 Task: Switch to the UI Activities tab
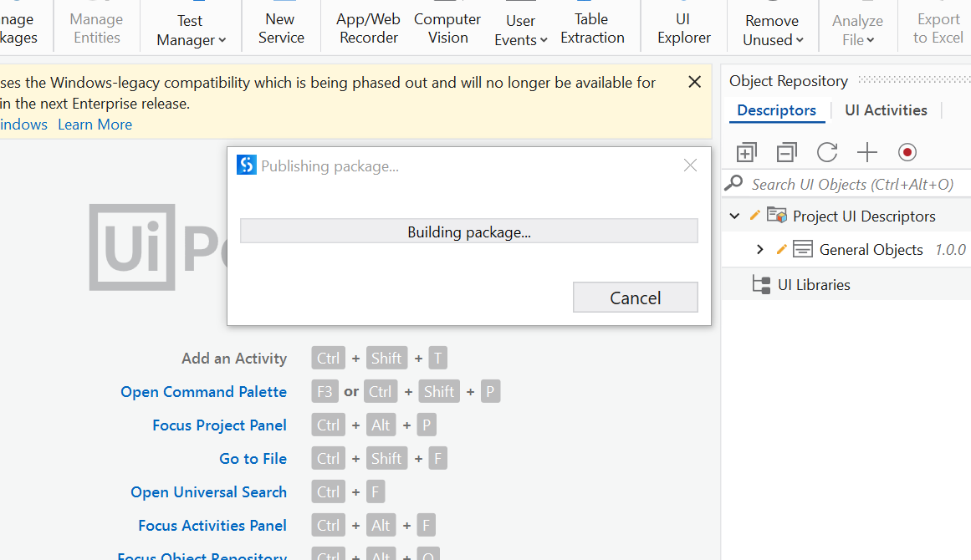point(886,110)
